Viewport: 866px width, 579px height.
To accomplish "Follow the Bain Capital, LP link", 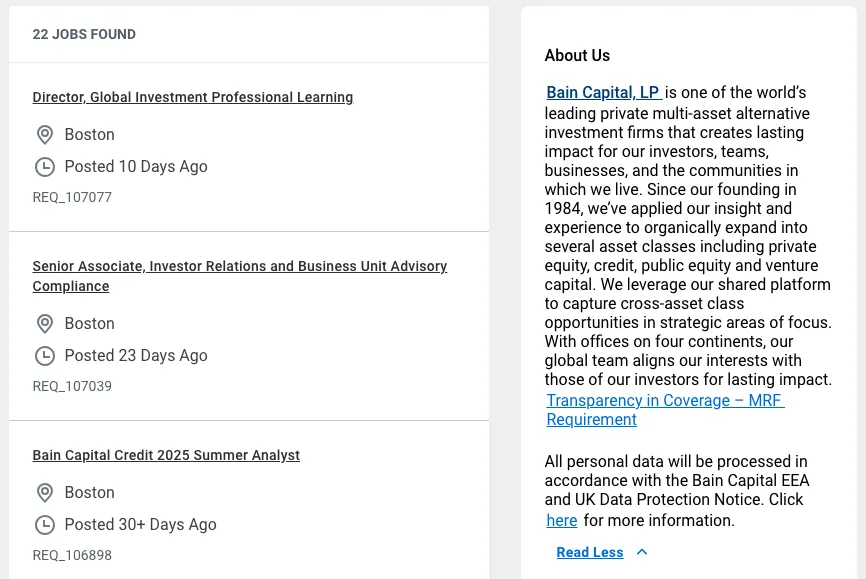I will click(604, 92).
